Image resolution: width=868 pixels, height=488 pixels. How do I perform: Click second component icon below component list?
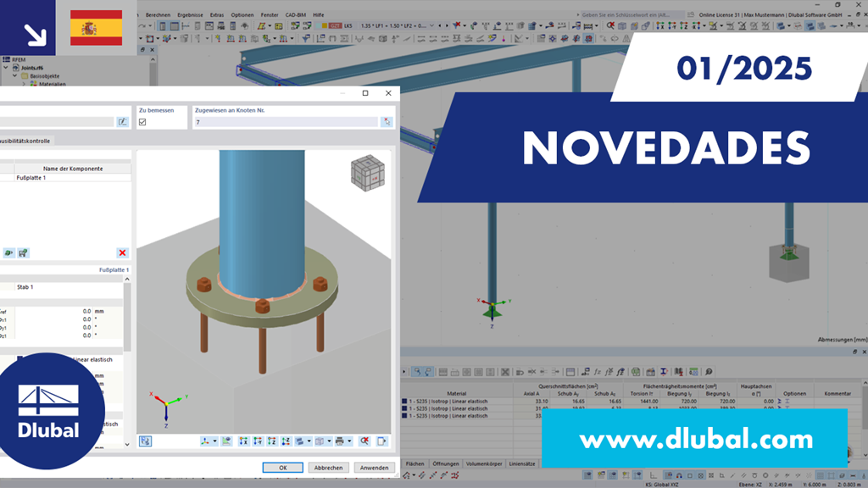pos(23,252)
